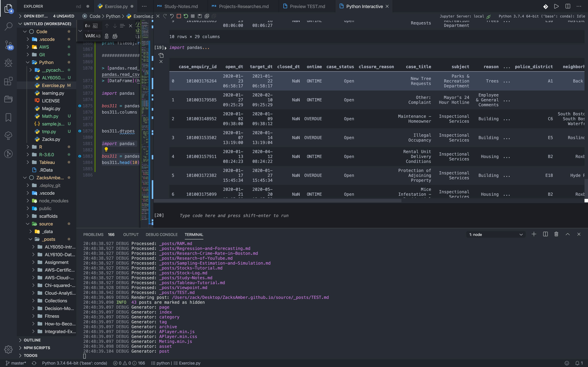Click Replace All icon in find widget

pyautogui.click(x=115, y=36)
